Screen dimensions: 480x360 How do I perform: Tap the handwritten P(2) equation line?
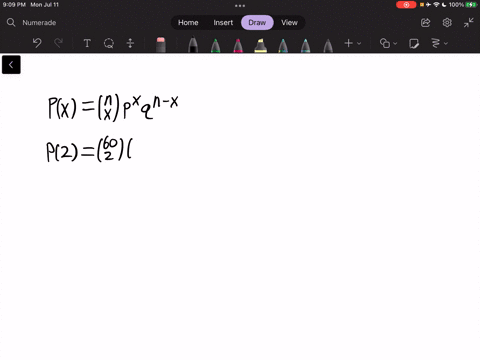(89, 149)
